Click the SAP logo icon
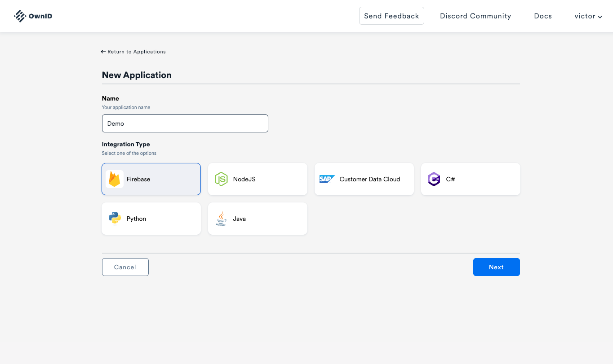Image resolution: width=613 pixels, height=364 pixels. [327, 179]
